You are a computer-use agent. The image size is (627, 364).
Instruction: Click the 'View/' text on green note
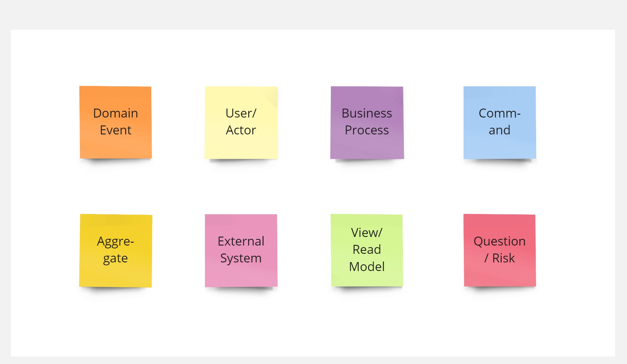pyautogui.click(x=367, y=233)
